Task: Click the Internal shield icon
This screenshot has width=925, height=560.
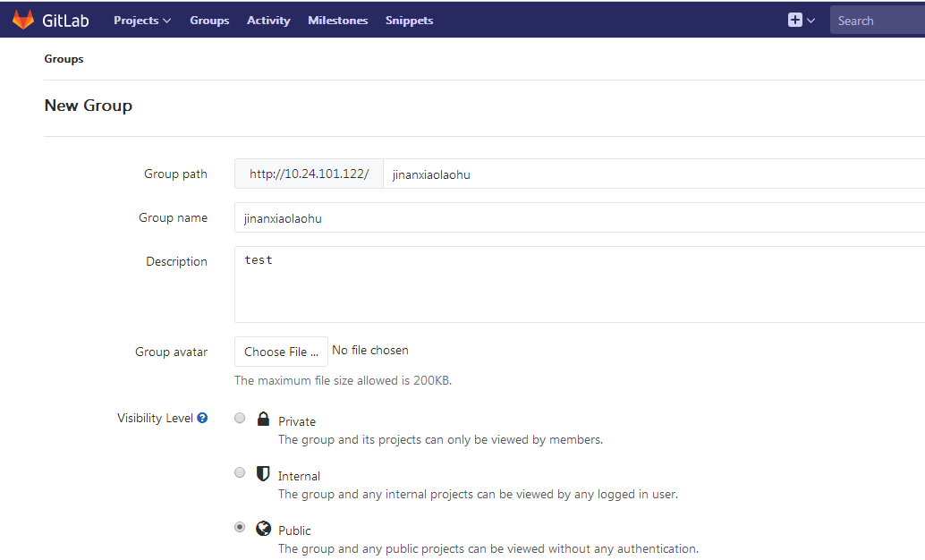Action: (263, 473)
